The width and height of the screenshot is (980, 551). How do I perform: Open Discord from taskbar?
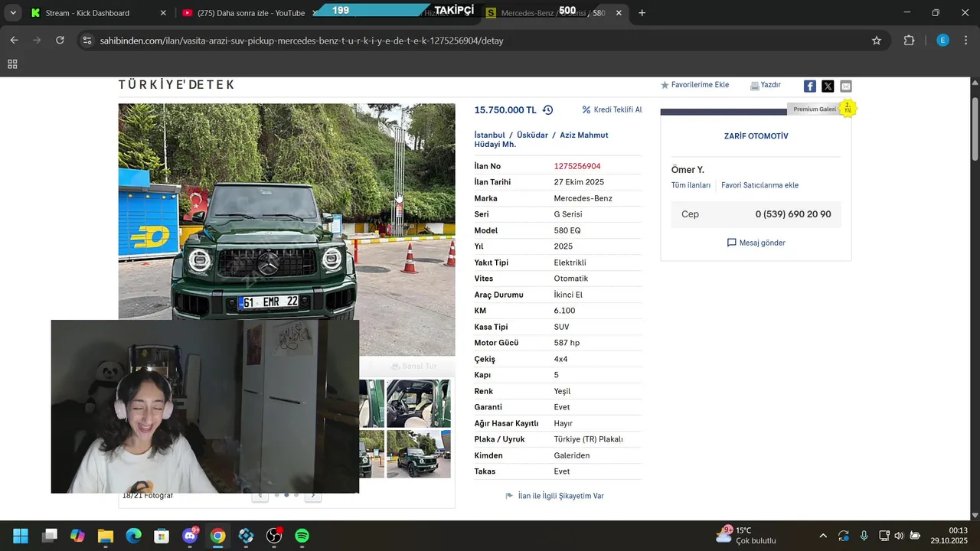[x=190, y=536]
